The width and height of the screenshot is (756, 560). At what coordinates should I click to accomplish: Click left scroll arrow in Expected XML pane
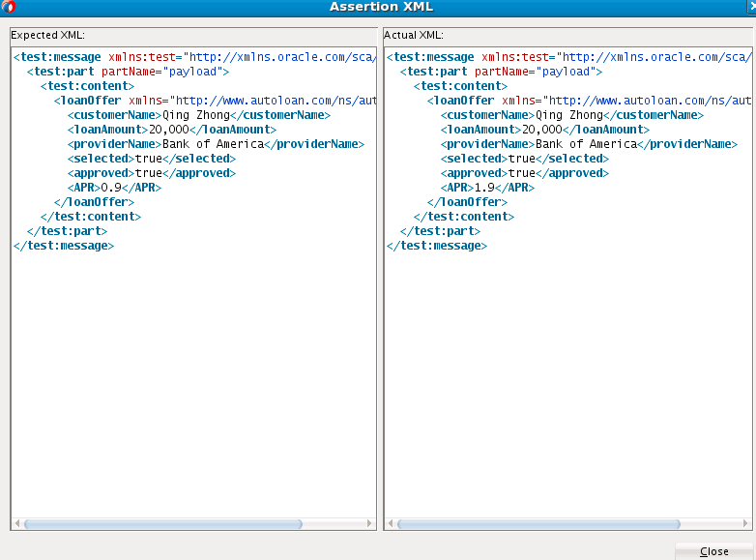[17, 523]
